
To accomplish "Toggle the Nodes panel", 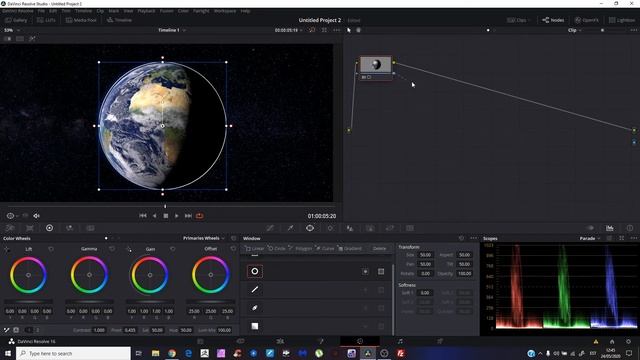I will [x=553, y=20].
